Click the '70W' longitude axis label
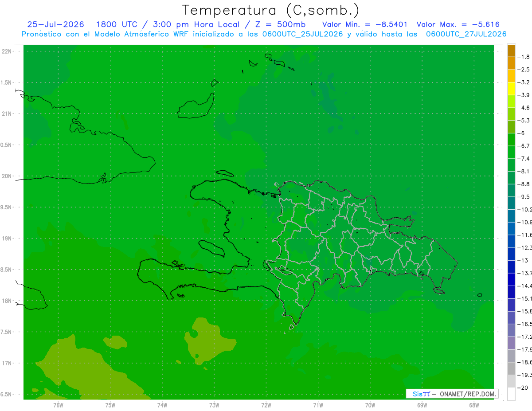The height and width of the screenshot is (411, 532). tap(370, 405)
